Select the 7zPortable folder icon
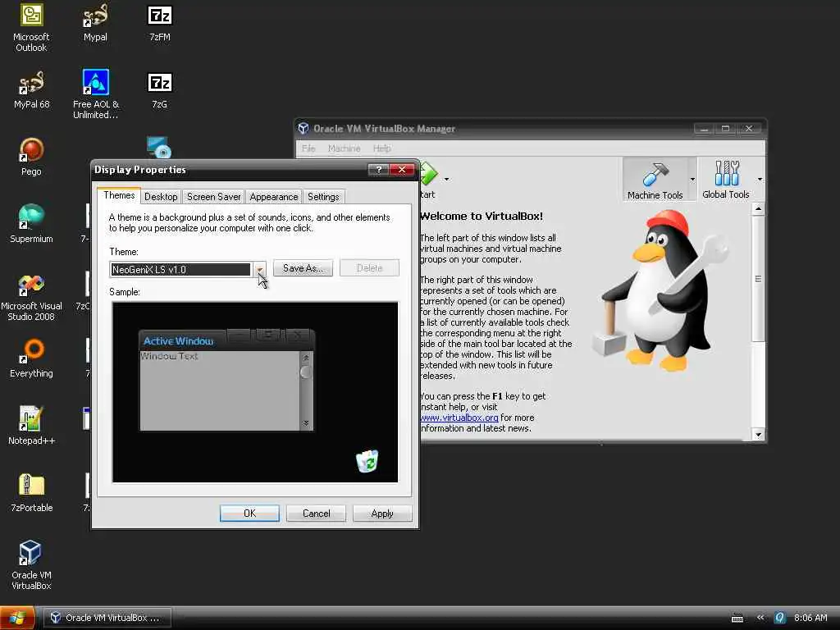The image size is (840, 630). pos(31,493)
